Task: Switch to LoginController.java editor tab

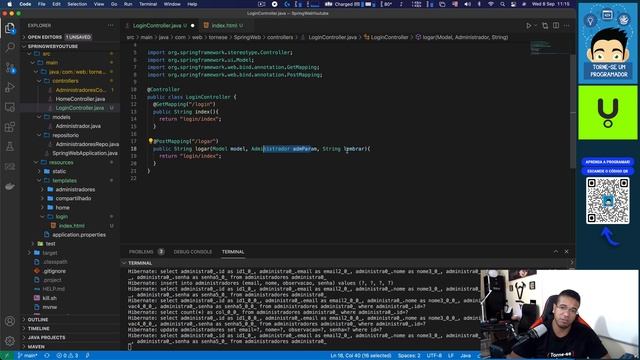Action: 159,25
